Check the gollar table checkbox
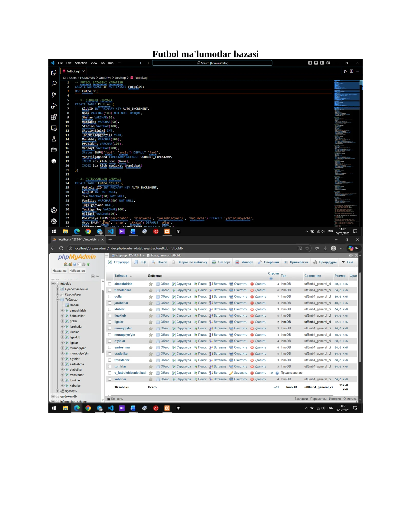The height and width of the screenshot is (532, 411). click(110, 297)
